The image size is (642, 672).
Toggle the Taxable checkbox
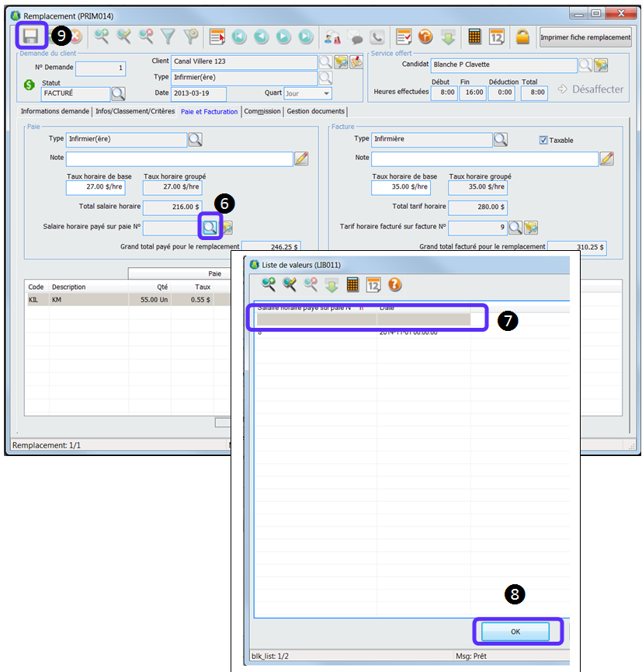543,141
